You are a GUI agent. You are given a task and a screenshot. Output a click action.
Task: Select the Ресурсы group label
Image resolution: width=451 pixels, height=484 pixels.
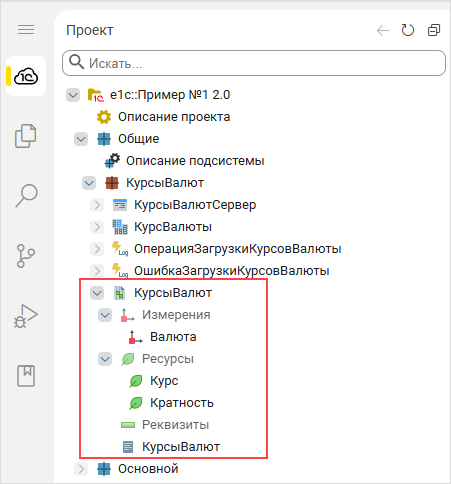tap(168, 359)
